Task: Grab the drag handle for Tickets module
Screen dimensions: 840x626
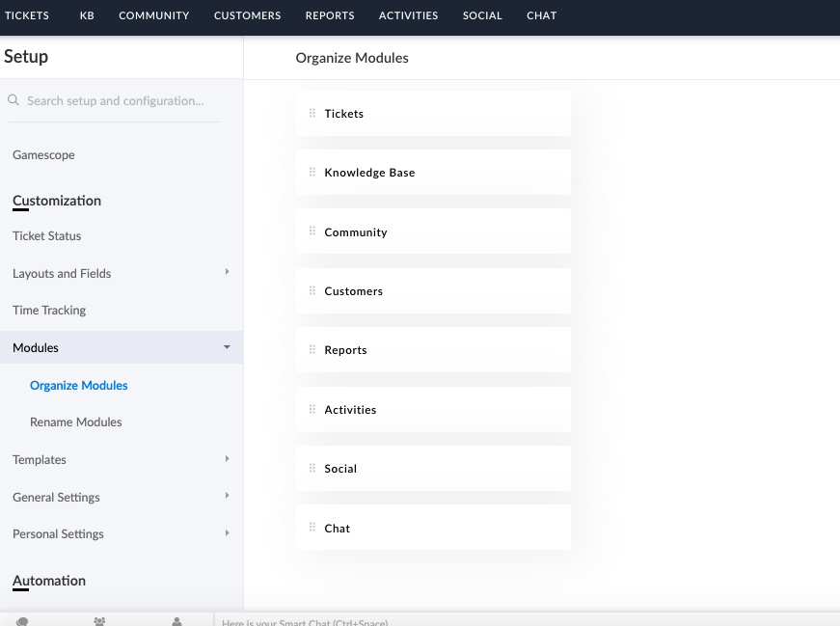Action: 312,113
